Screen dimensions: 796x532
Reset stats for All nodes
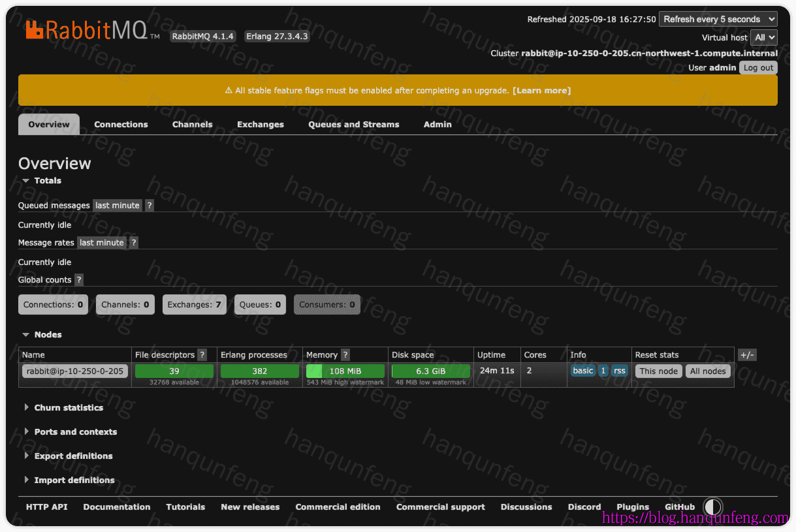pyautogui.click(x=708, y=371)
